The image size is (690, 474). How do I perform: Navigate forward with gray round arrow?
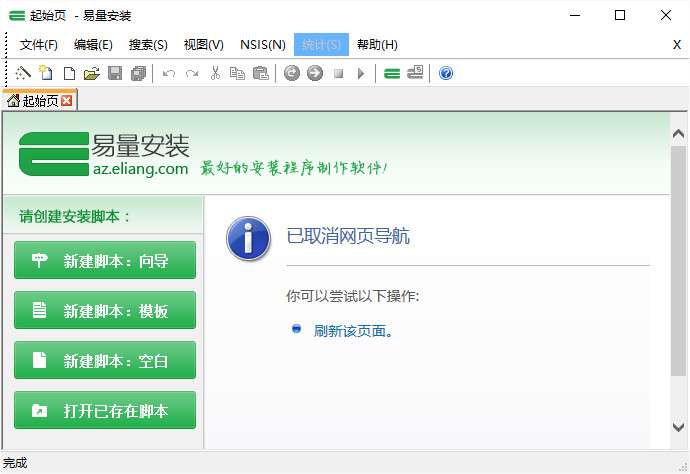(315, 73)
